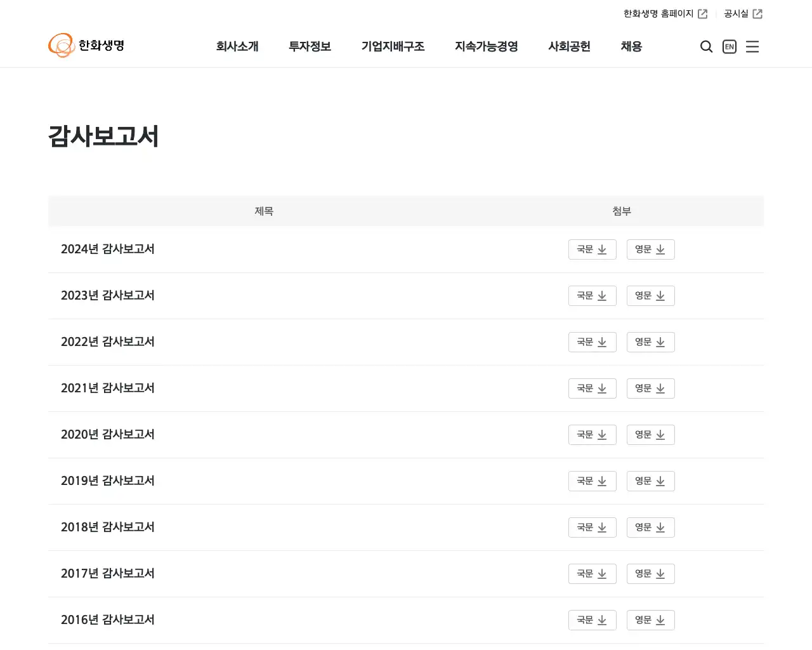Click the external link icon beside 한화생명 홈페이지
This screenshot has height=650, width=812.
tap(703, 13)
